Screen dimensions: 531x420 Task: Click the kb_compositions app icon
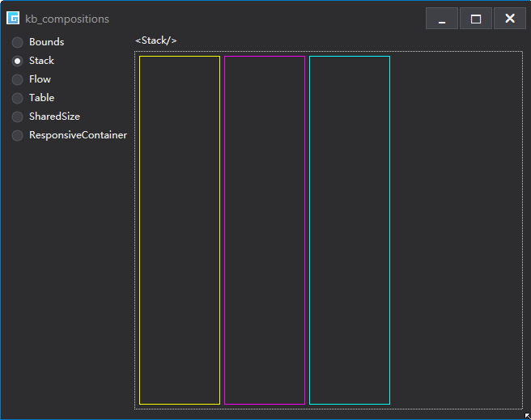[13, 19]
